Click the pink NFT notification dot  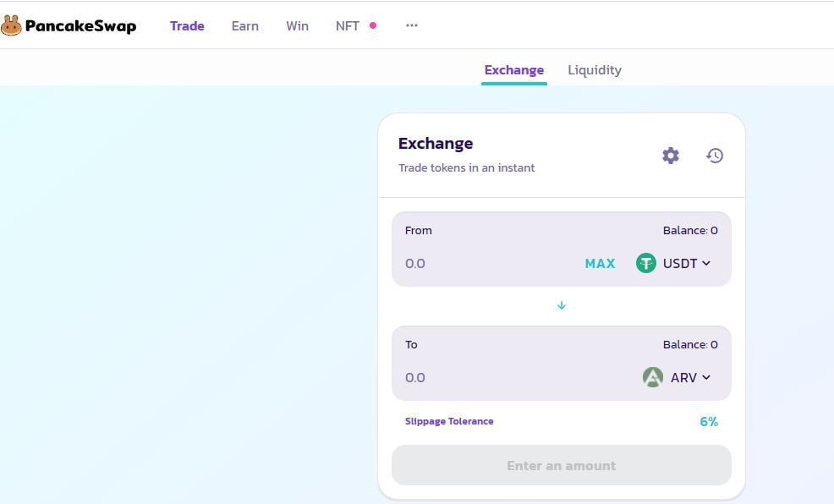pos(373,25)
